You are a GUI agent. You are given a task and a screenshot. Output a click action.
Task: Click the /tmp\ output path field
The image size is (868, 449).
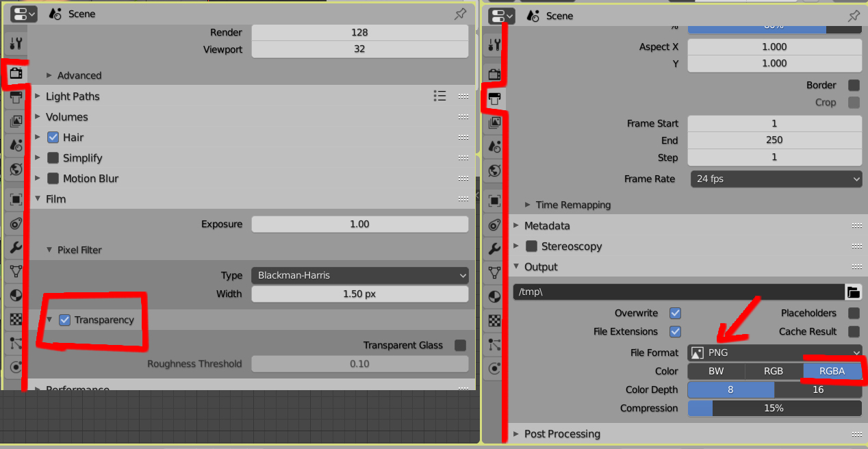tap(678, 292)
